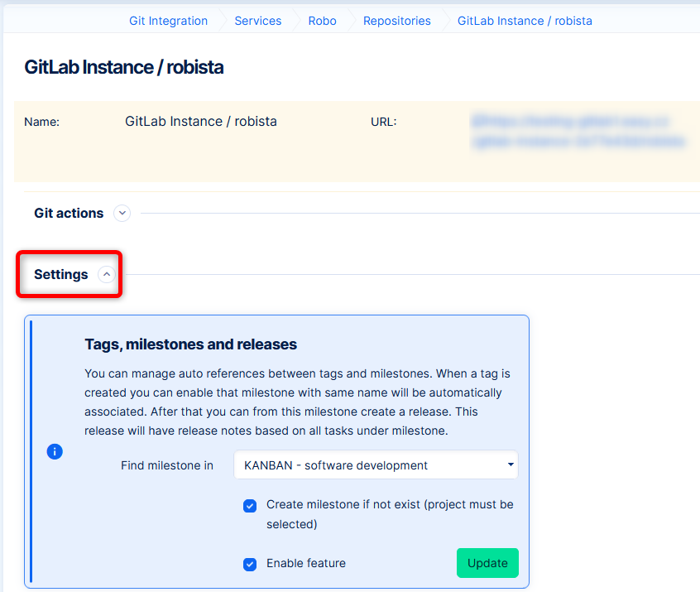Viewport: 700px width, 592px height.
Task: Open the Repositories breadcrumb
Action: [x=396, y=21]
